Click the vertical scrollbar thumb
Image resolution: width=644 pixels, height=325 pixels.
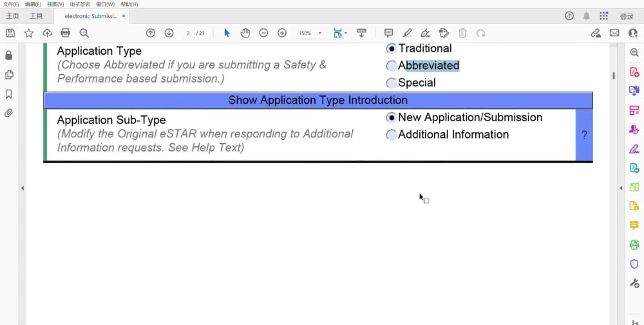pyautogui.click(x=614, y=76)
